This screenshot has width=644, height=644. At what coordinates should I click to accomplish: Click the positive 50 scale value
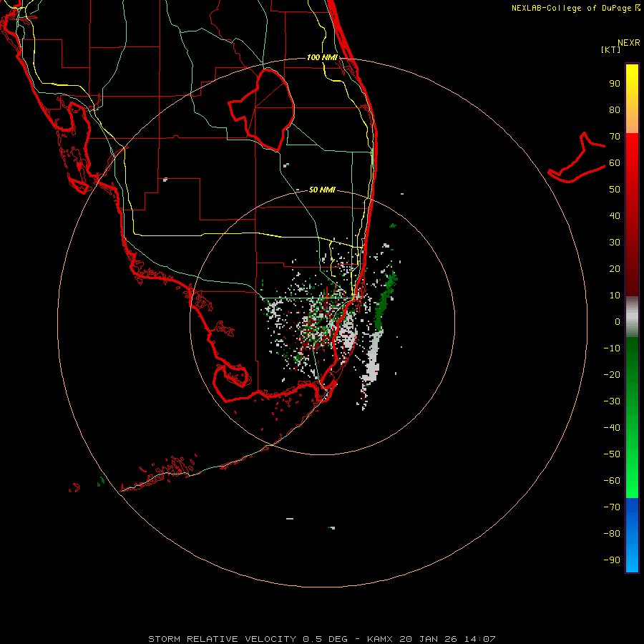[x=615, y=190]
